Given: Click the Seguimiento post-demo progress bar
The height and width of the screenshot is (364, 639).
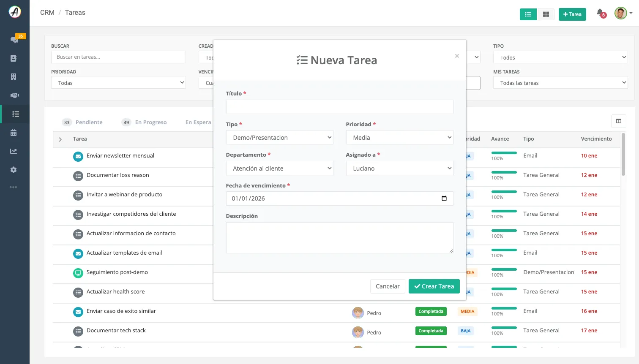Looking at the screenshot, I should click(504, 269).
